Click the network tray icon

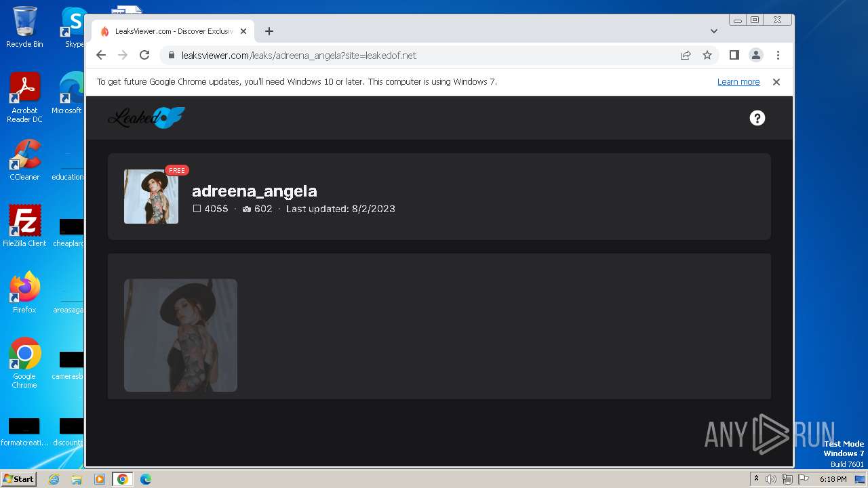[x=787, y=479]
